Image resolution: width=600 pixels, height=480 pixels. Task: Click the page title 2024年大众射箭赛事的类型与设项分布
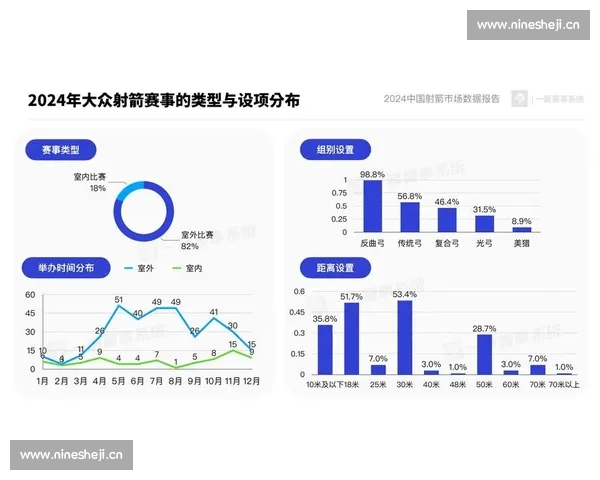pyautogui.click(x=164, y=100)
